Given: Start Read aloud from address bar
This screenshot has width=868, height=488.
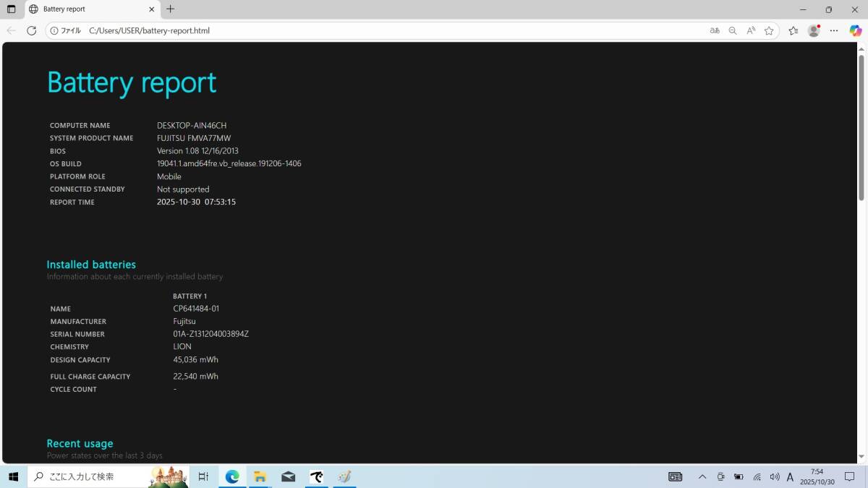Looking at the screenshot, I should click(x=751, y=30).
